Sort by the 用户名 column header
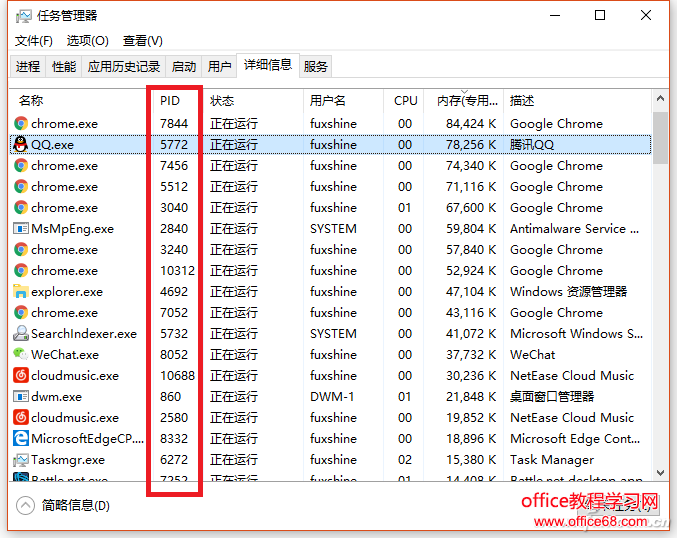The width and height of the screenshot is (677, 538). pyautogui.click(x=343, y=101)
